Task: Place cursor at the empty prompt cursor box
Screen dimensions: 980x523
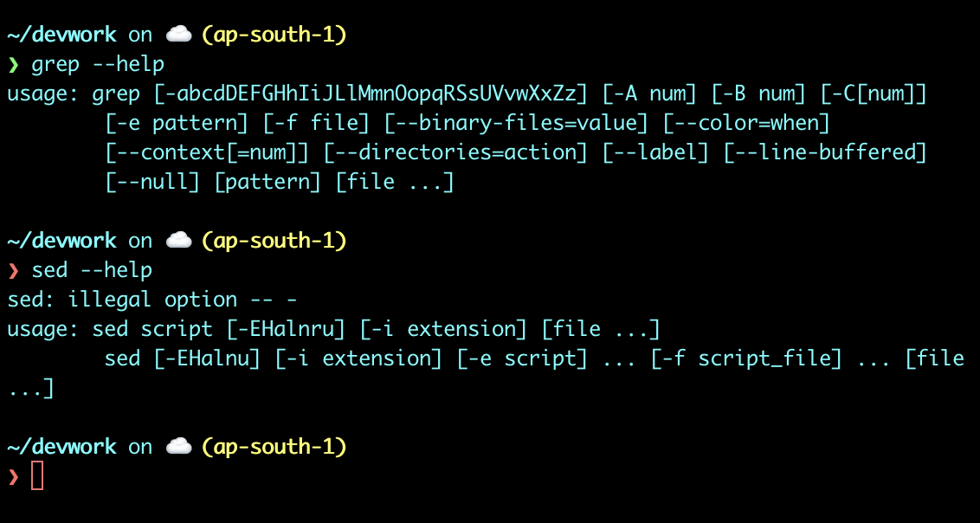Action: pyautogui.click(x=37, y=476)
